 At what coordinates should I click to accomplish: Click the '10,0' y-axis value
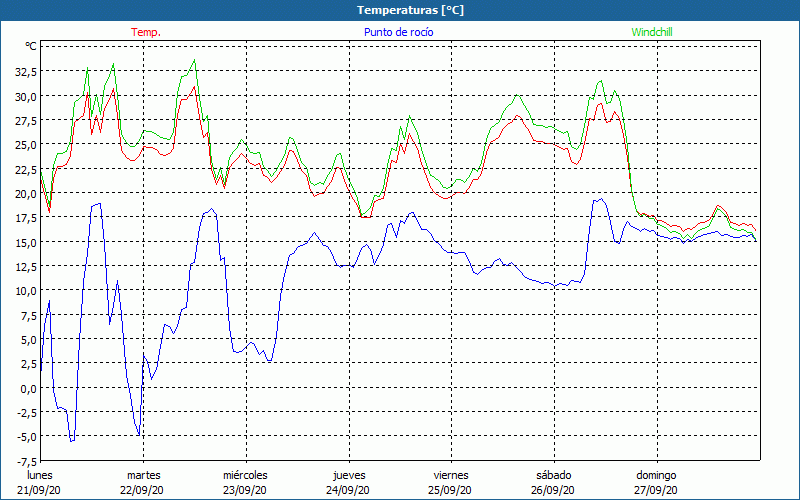[26, 291]
